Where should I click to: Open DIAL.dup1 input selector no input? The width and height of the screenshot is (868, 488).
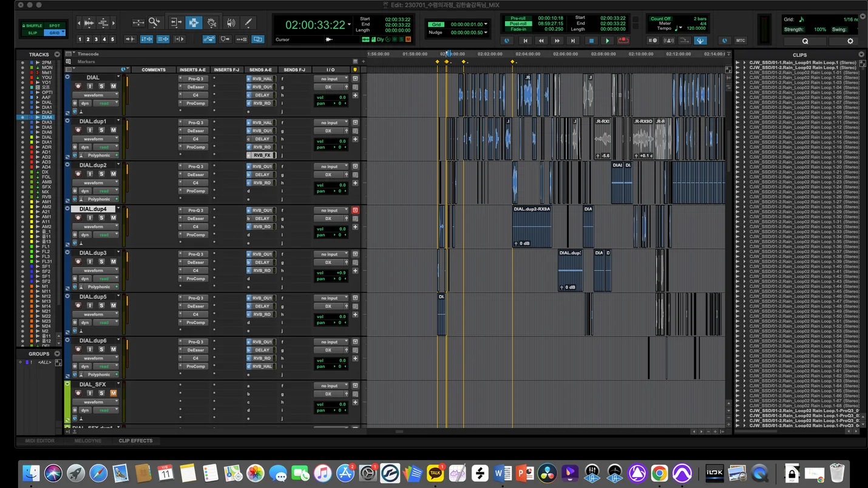[331, 123]
